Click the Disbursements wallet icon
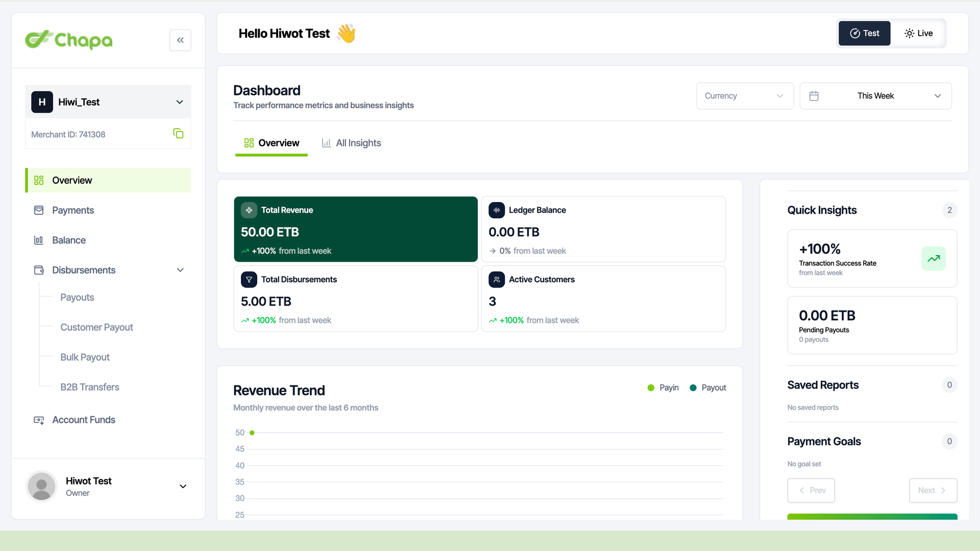Screen dimensions: 980x551 coord(39,270)
